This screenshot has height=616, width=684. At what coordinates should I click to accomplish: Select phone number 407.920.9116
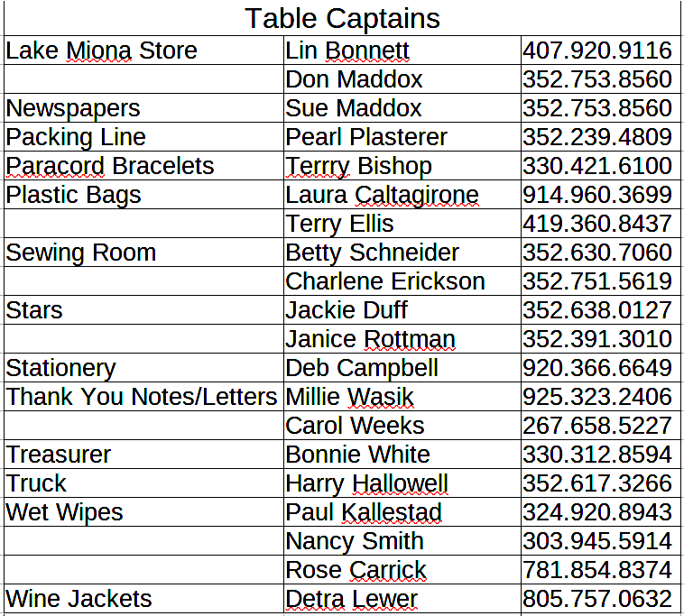(596, 51)
